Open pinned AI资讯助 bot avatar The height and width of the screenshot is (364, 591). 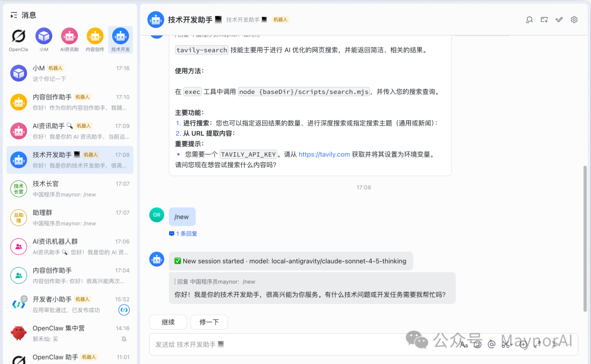[x=69, y=36]
